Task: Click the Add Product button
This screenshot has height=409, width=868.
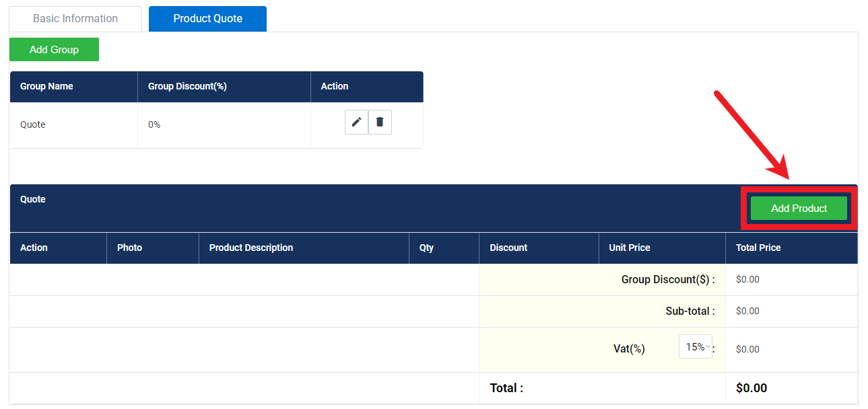Action: pyautogui.click(x=799, y=208)
